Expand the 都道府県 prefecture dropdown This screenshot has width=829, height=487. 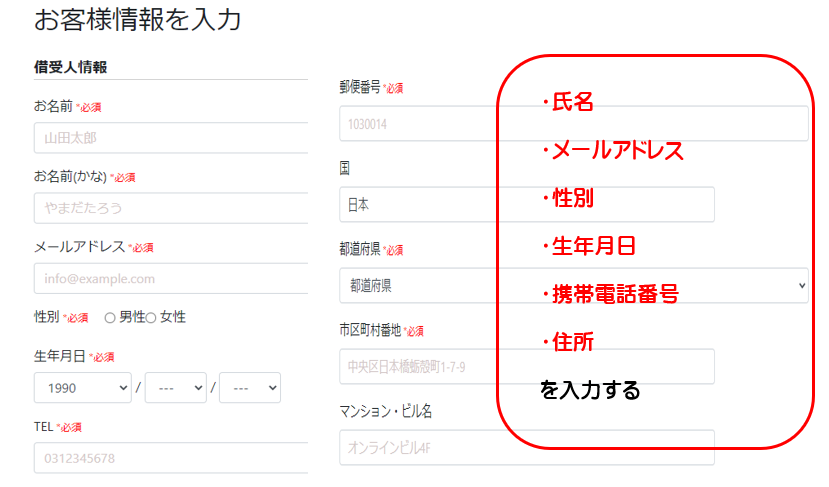pos(420,285)
